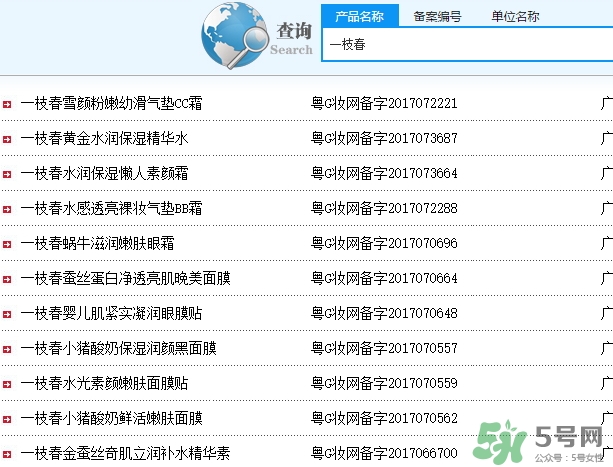Viewport: 613px width, 467px height.
Task: Click red arrow icon beside 一枝春水光素颜嫩肤面膜贴
Action: pyautogui.click(x=7, y=384)
